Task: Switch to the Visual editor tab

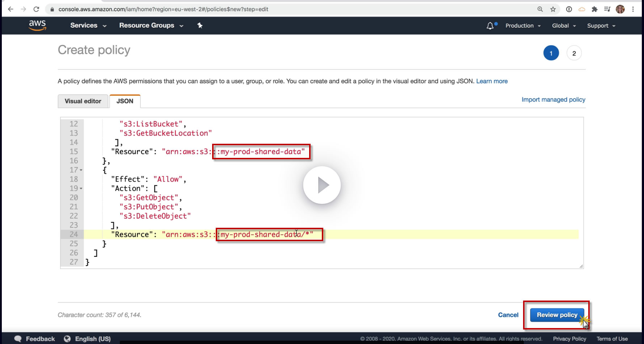Action: tap(83, 101)
